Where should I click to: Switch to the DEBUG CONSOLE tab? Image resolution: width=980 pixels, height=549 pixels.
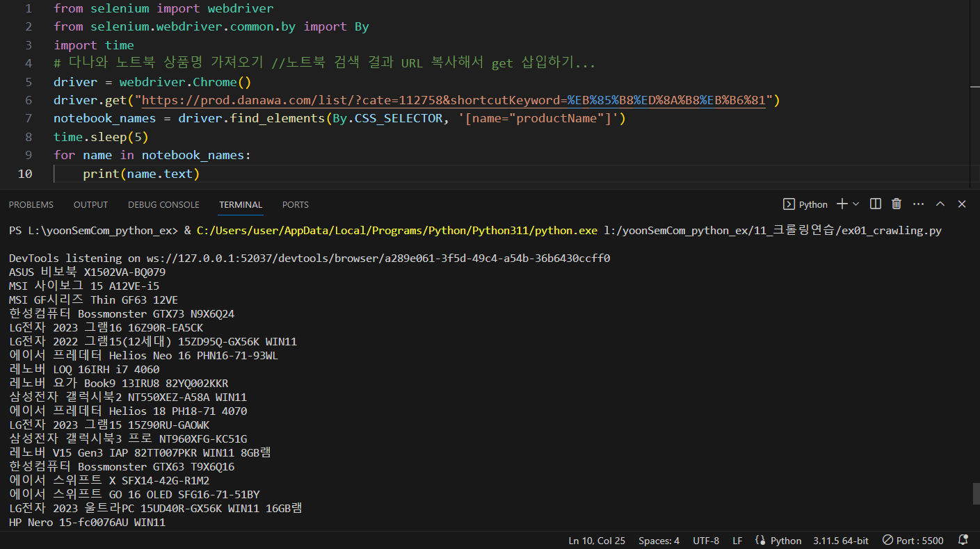[163, 204]
